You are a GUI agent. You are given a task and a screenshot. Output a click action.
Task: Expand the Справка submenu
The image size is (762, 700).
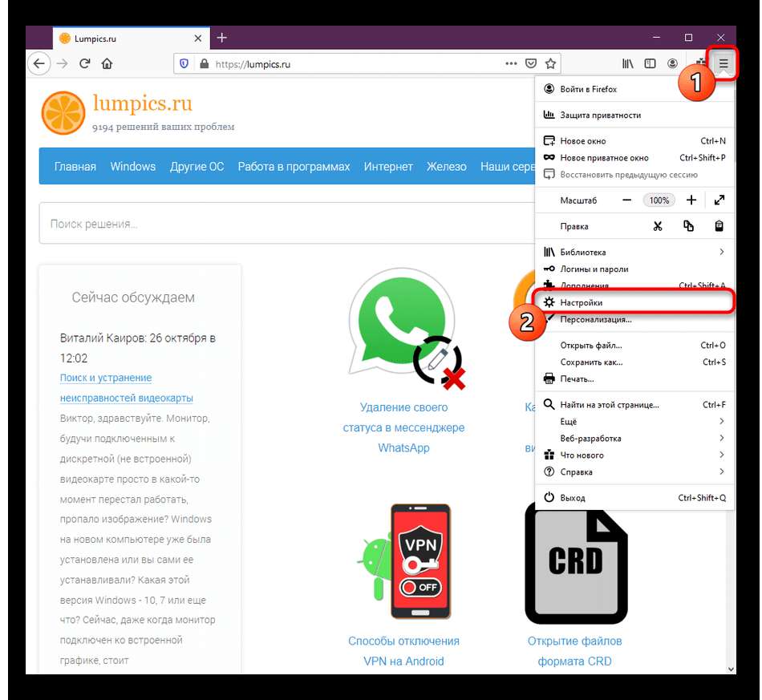634,471
